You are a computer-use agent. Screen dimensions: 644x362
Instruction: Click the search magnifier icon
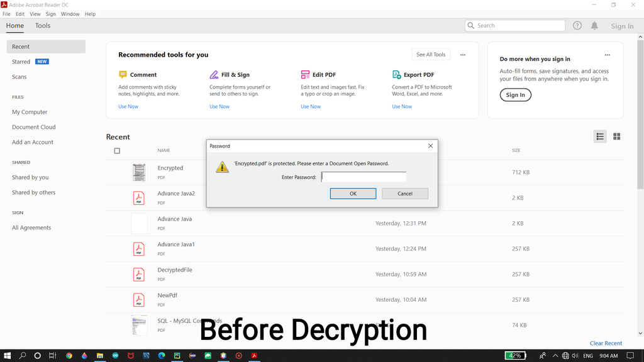click(471, 25)
